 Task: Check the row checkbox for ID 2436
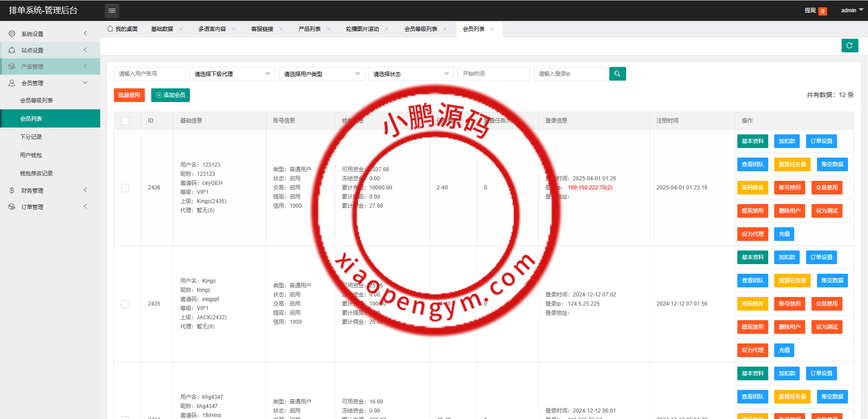125,188
